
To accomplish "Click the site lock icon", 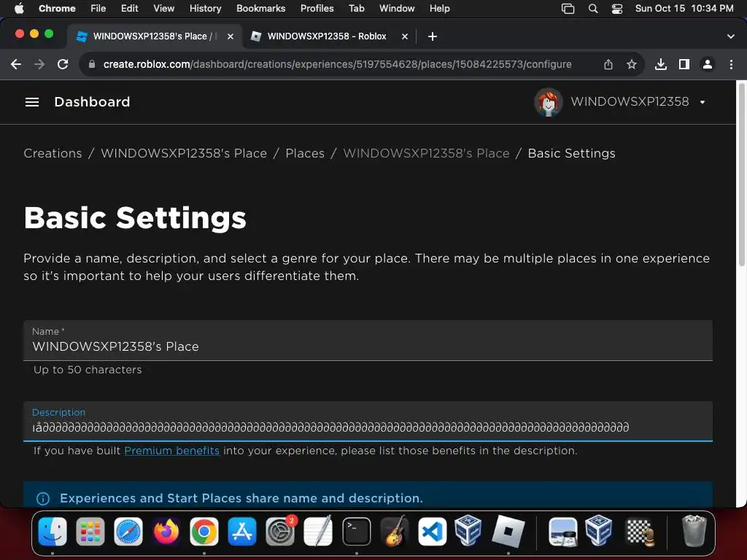I will pyautogui.click(x=92, y=64).
